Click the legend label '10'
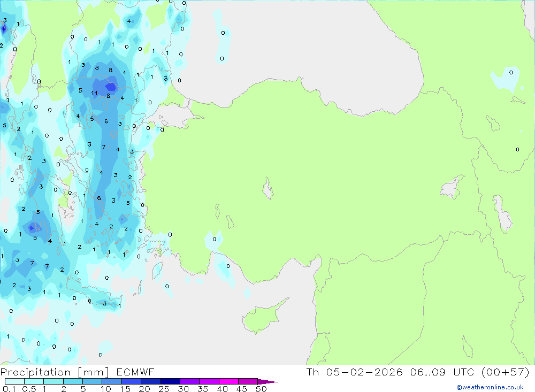 point(106,389)
